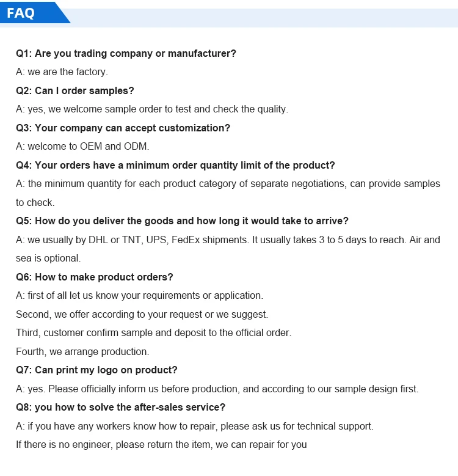Image resolution: width=458 pixels, height=476 pixels.
Task: Select Q6 'How to make product orders?'
Action: click(x=95, y=277)
